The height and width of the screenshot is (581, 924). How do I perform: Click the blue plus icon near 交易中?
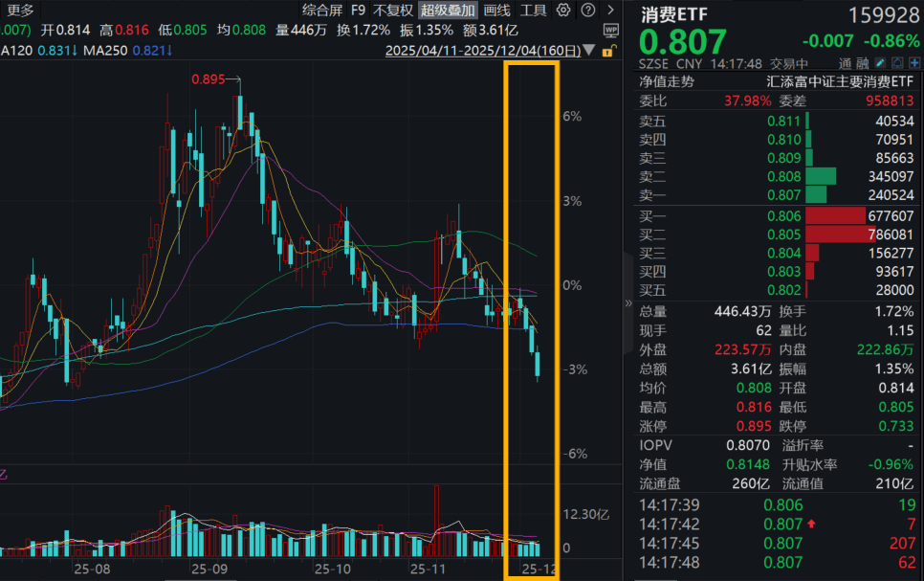pyautogui.click(x=913, y=61)
